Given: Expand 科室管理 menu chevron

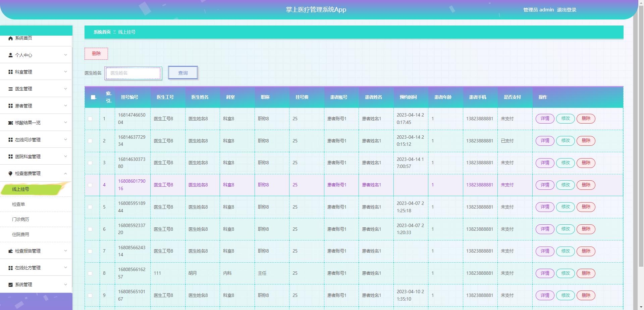Looking at the screenshot, I should coord(65,72).
